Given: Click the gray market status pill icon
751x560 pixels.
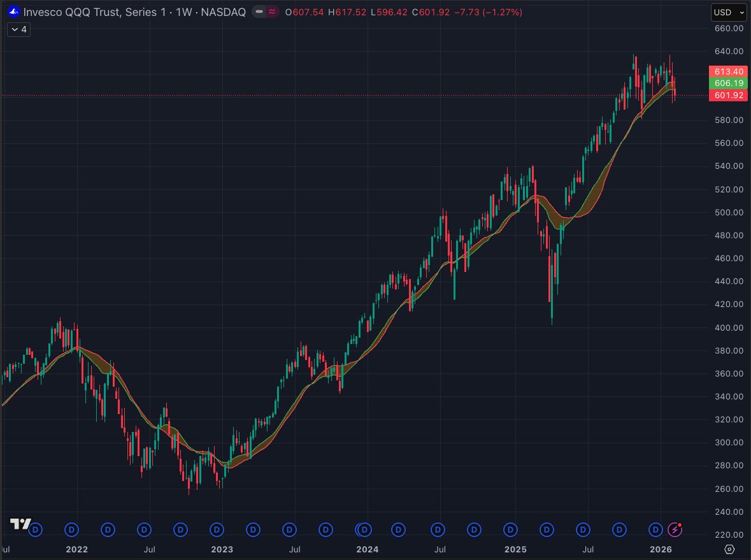Looking at the screenshot, I should 259,11.
